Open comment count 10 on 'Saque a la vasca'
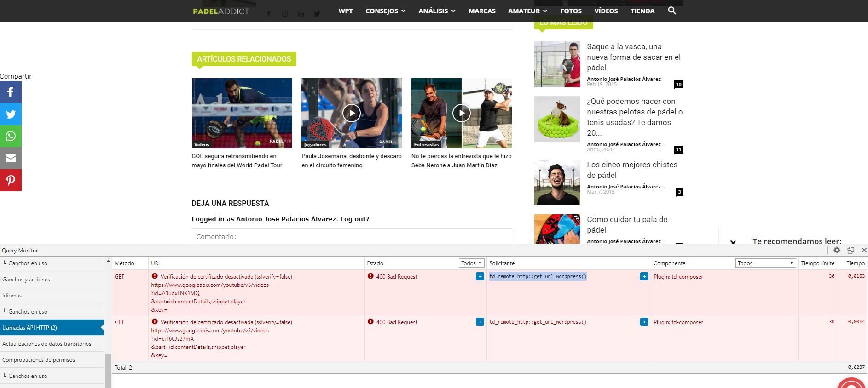This screenshot has height=388, width=868. [678, 84]
